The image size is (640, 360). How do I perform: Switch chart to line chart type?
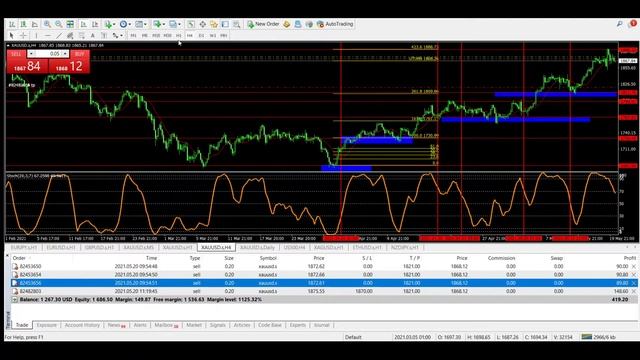pyautogui.click(x=35, y=24)
